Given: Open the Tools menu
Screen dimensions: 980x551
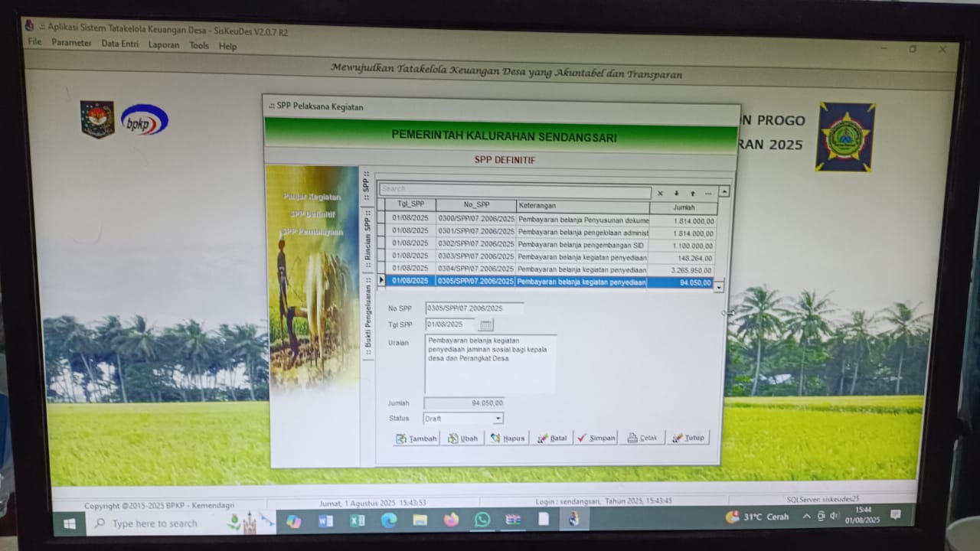Looking at the screenshot, I should click(x=199, y=46).
